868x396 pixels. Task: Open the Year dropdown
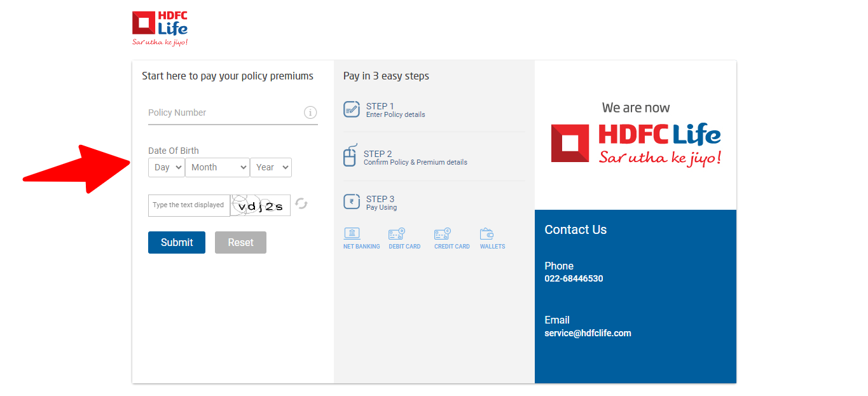(271, 167)
